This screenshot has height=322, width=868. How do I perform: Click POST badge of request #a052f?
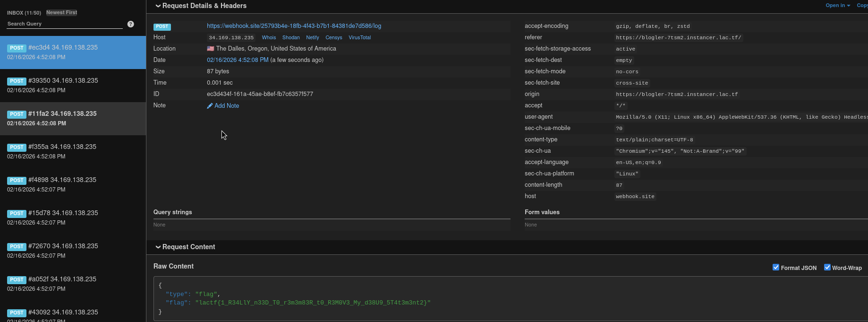pyautogui.click(x=17, y=279)
